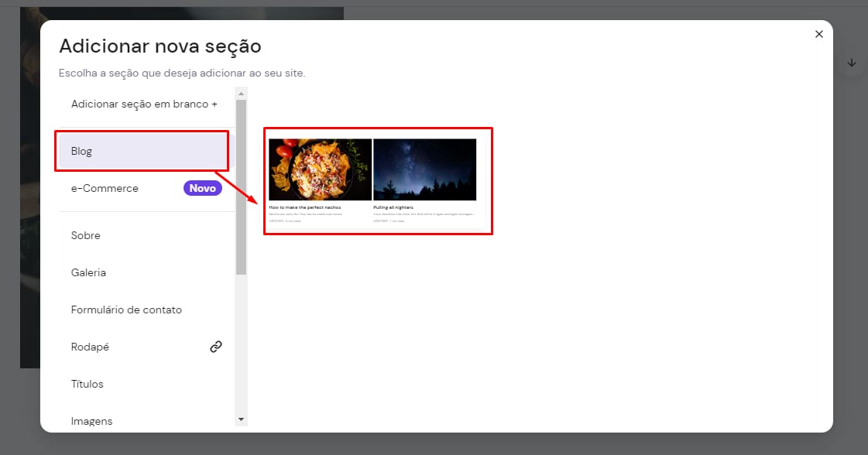
Task: Click the 'Pulling all nighters' post title
Action: click(393, 207)
